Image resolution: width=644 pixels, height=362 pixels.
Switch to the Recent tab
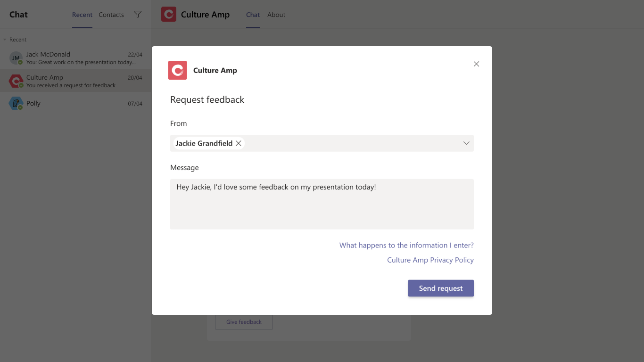pos(82,15)
